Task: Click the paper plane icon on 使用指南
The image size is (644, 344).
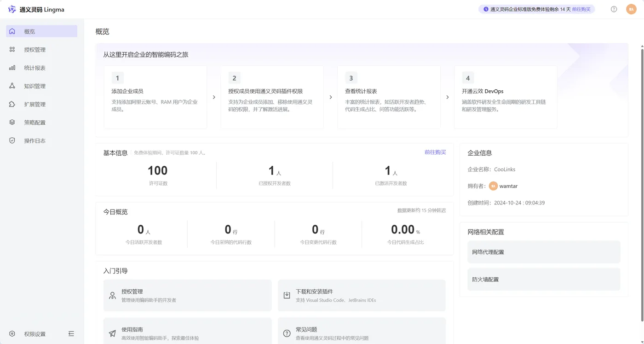Action: 112,333
